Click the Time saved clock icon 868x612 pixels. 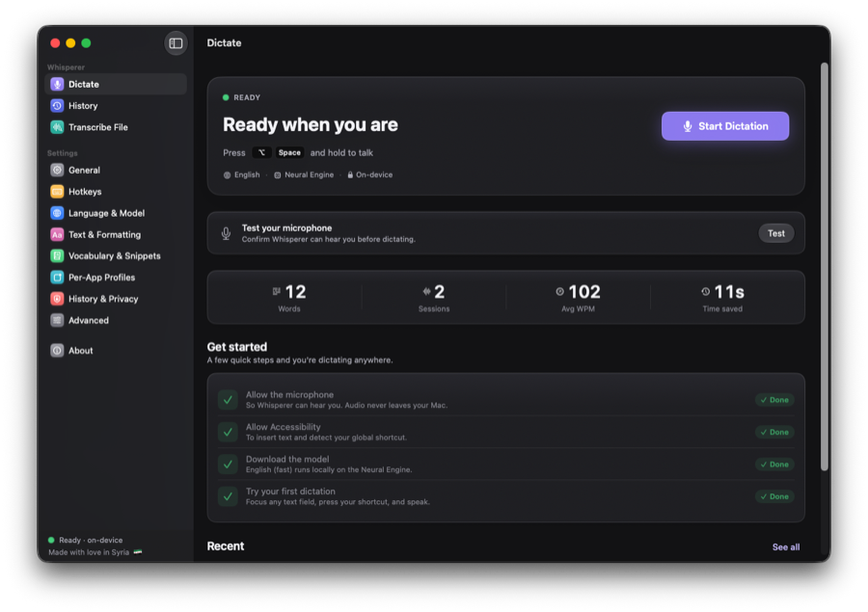click(705, 291)
